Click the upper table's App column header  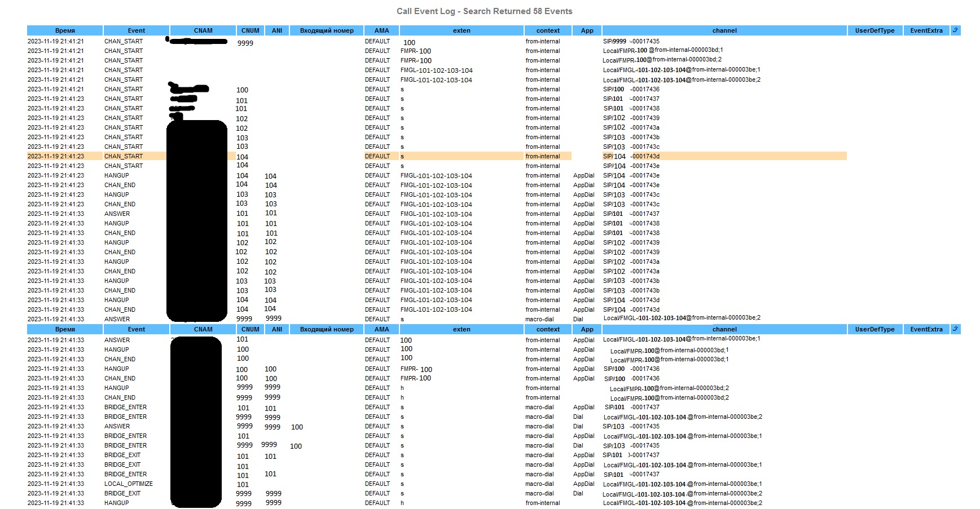pos(587,31)
